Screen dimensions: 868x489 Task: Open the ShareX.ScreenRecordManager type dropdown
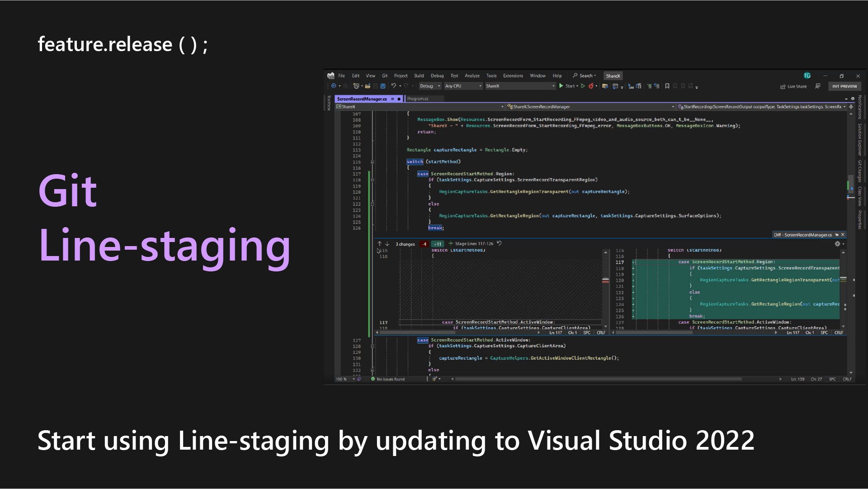[590, 107]
